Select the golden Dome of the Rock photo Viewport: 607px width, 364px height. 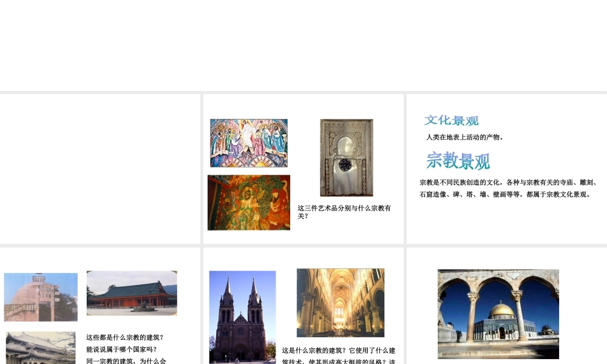pyautogui.click(x=498, y=314)
